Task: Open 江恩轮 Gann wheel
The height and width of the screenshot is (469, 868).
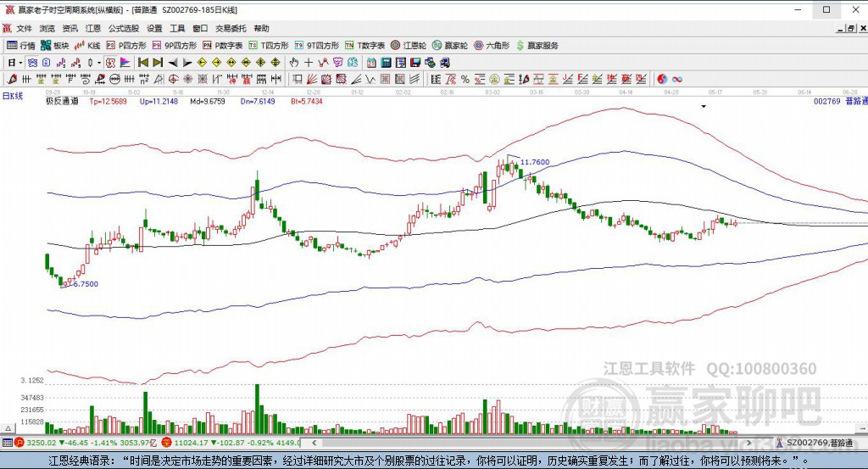Action: (x=409, y=46)
